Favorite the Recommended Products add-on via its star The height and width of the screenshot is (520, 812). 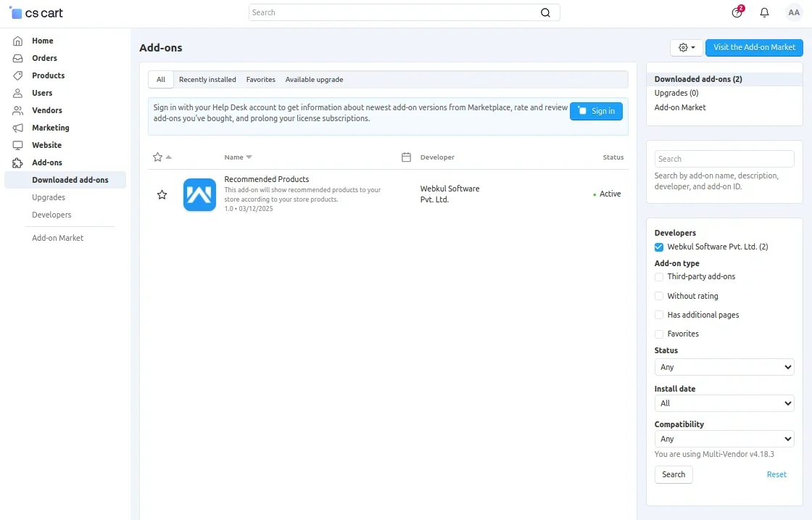pyautogui.click(x=162, y=194)
